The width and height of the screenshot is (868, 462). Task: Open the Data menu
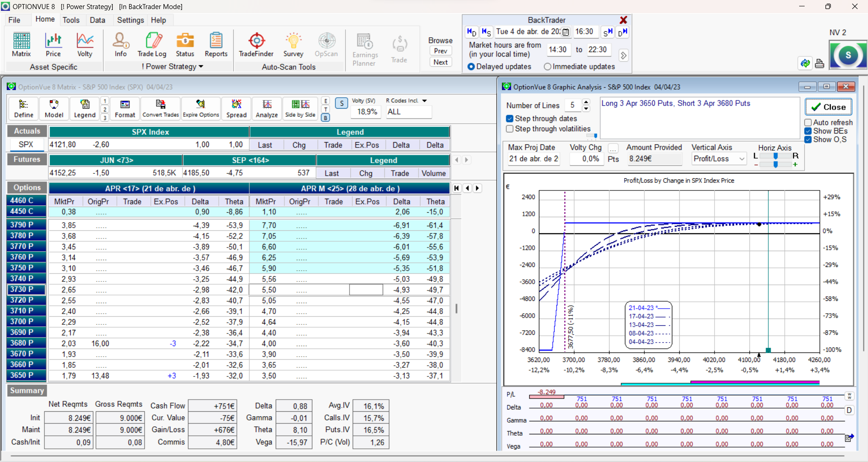[x=97, y=20]
